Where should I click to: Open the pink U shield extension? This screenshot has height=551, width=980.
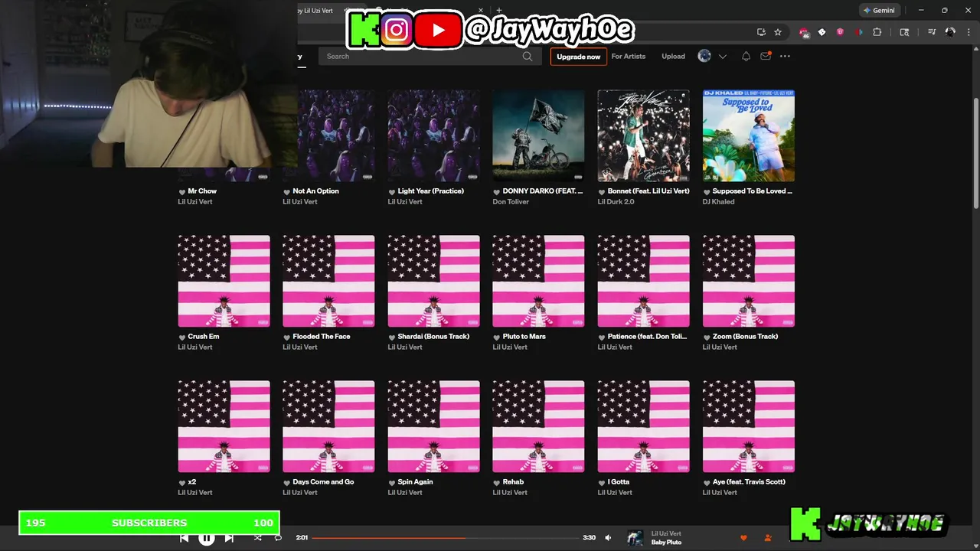pyautogui.click(x=840, y=32)
